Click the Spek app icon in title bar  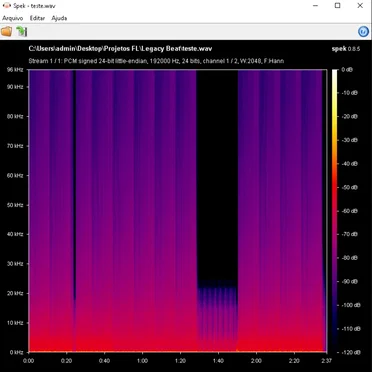pyautogui.click(x=6, y=6)
